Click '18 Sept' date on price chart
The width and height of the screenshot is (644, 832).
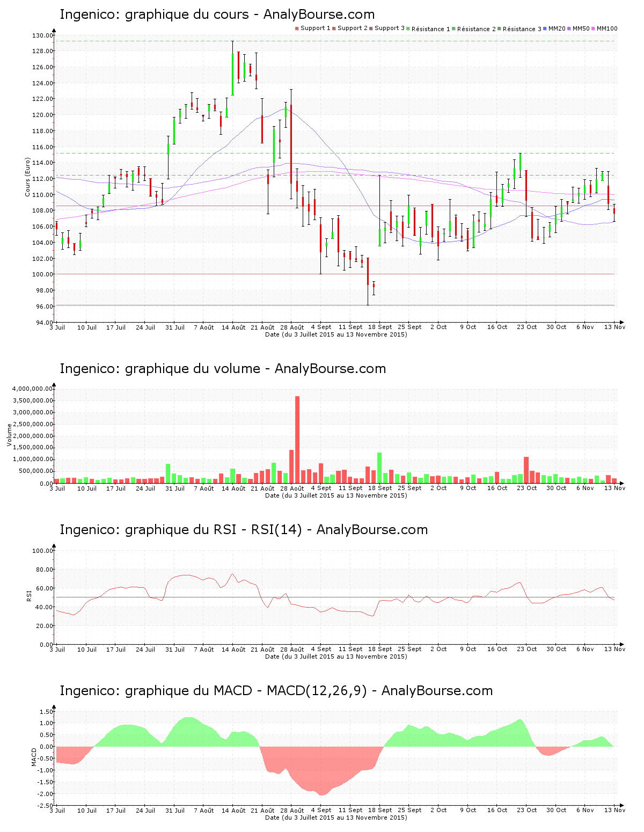coord(380,327)
